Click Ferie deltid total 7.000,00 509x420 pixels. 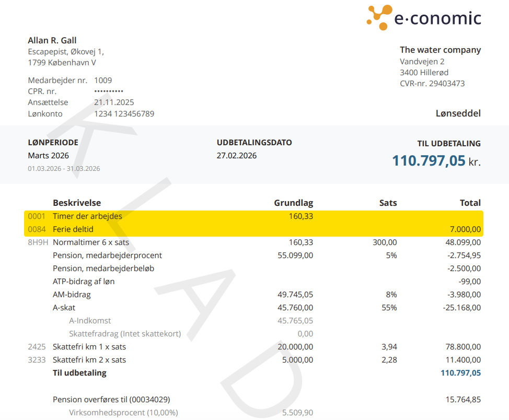tap(465, 229)
